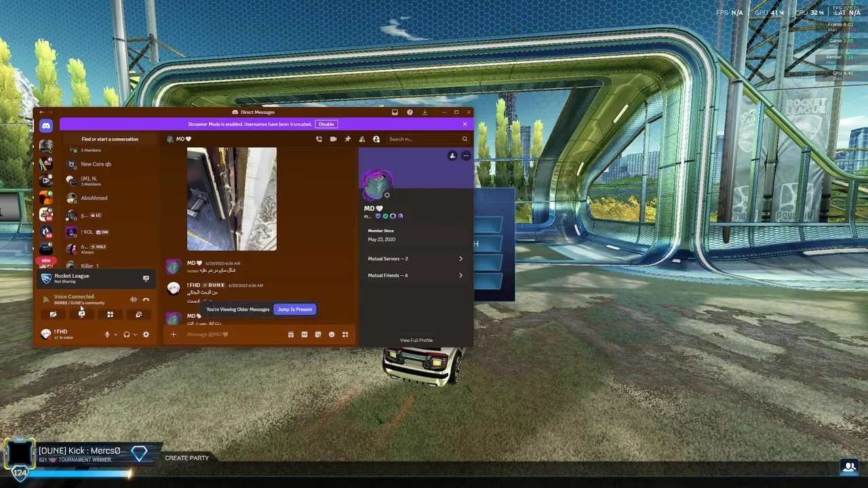Click MD avatar beside 6/23/2023 message

click(x=174, y=266)
